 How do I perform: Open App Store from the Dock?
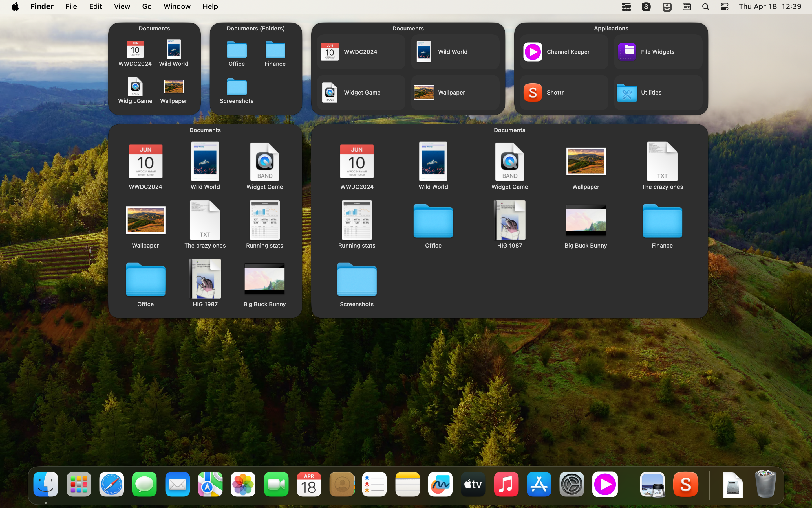pyautogui.click(x=539, y=484)
